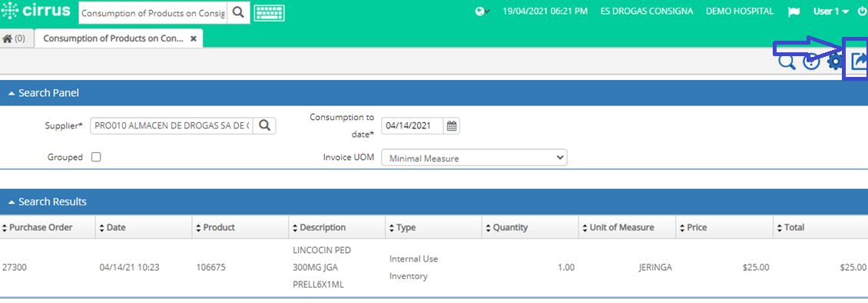Collapse the Search Panel section
Viewport: 868px width, 303px height.
coord(43,93)
